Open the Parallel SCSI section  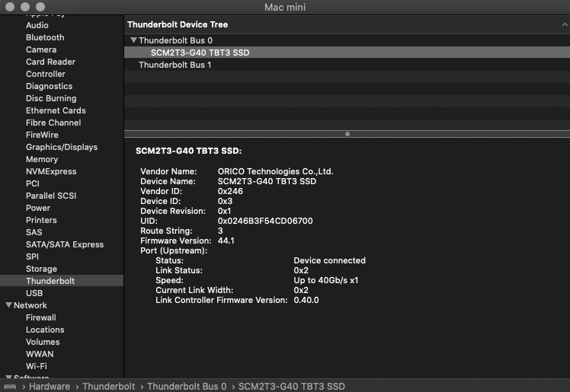point(51,196)
